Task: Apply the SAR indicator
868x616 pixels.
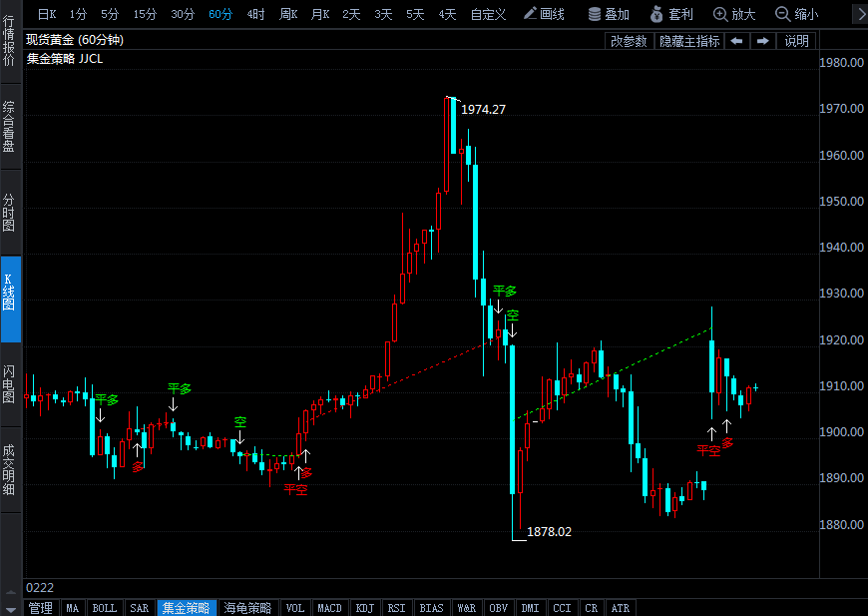Action: (x=140, y=608)
